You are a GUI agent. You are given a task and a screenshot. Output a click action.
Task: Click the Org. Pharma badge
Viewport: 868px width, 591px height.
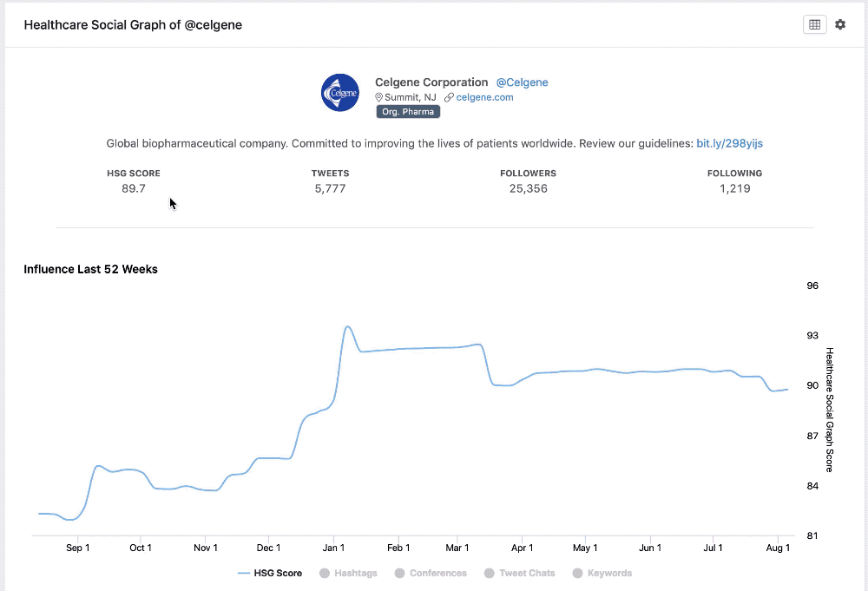(408, 112)
